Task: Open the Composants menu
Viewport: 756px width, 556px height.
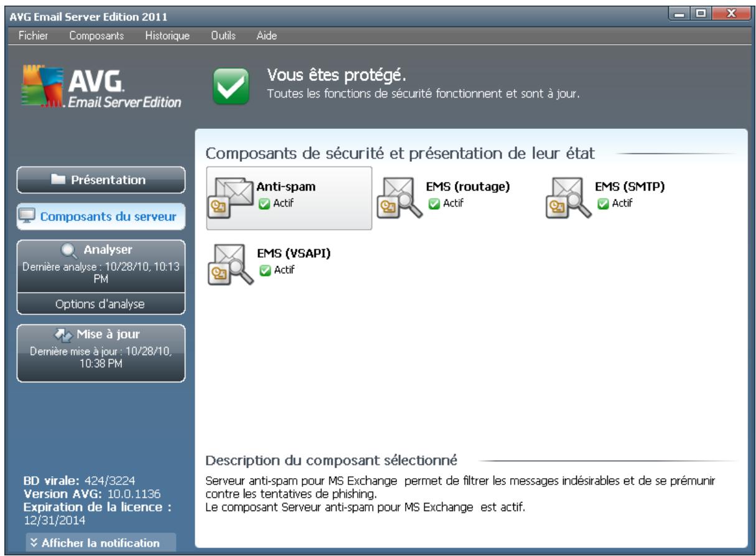Action: tap(96, 35)
